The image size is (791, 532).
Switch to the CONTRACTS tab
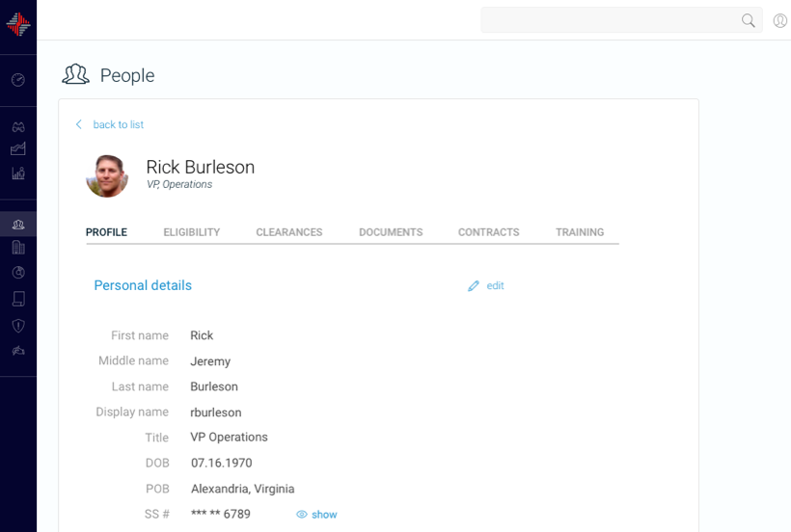coord(489,232)
